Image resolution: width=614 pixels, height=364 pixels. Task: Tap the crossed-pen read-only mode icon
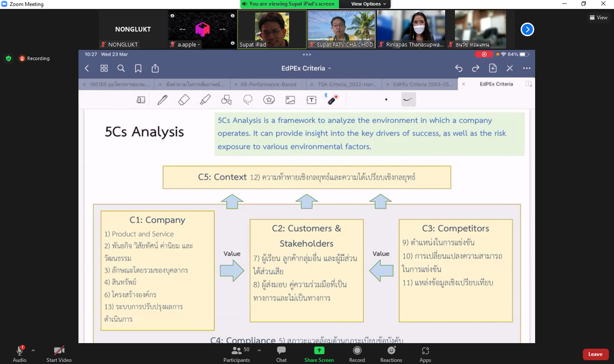(510, 68)
